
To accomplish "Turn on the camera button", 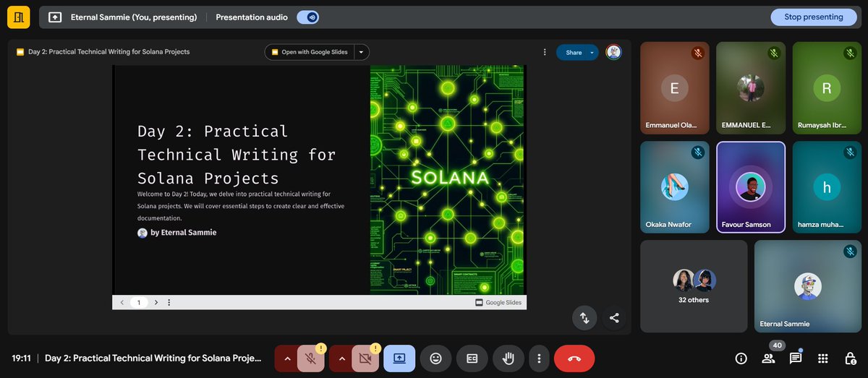I will (366, 358).
